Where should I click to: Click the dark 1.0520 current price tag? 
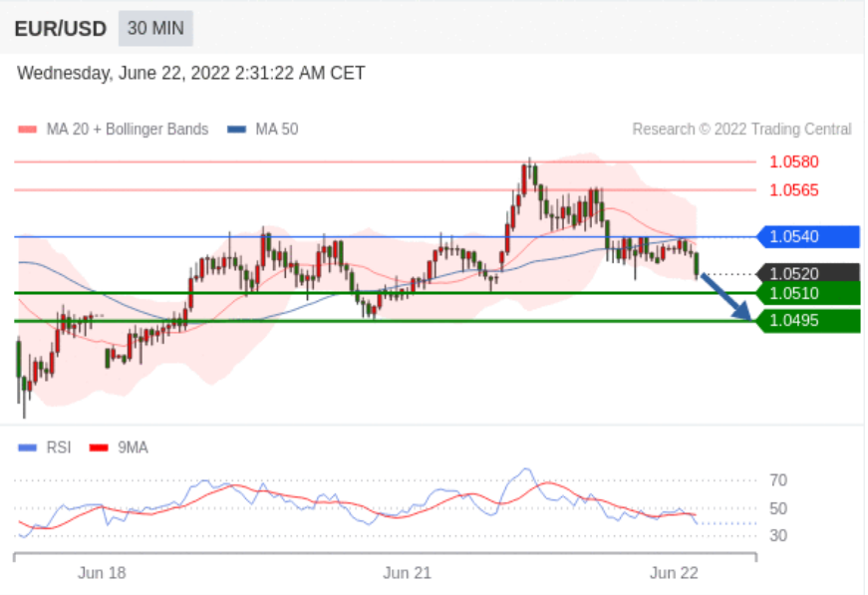click(809, 273)
